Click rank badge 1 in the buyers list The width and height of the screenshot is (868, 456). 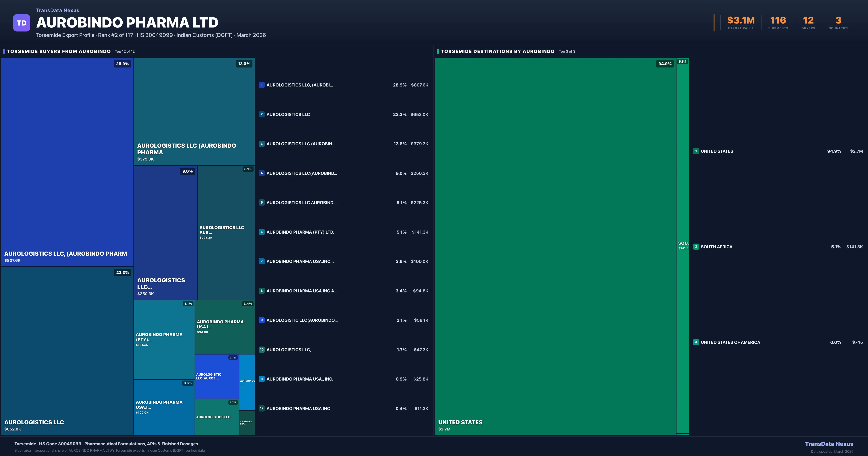[261, 85]
